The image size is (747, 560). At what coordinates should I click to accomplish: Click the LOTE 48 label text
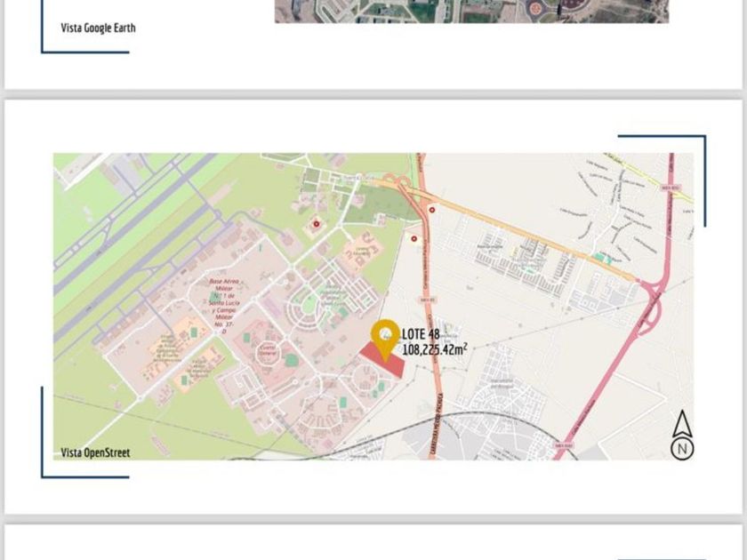pos(421,334)
